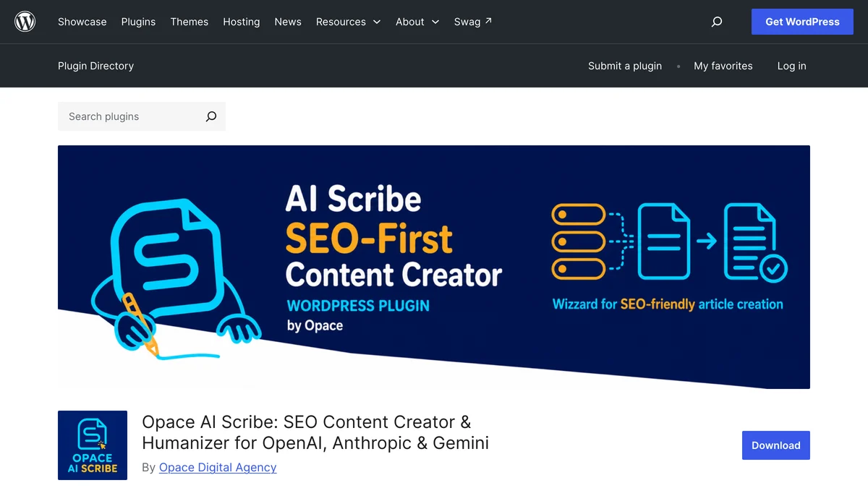Image resolution: width=868 pixels, height=488 pixels.
Task: Click the Opace AI Scribe plugin icon
Action: tap(93, 445)
